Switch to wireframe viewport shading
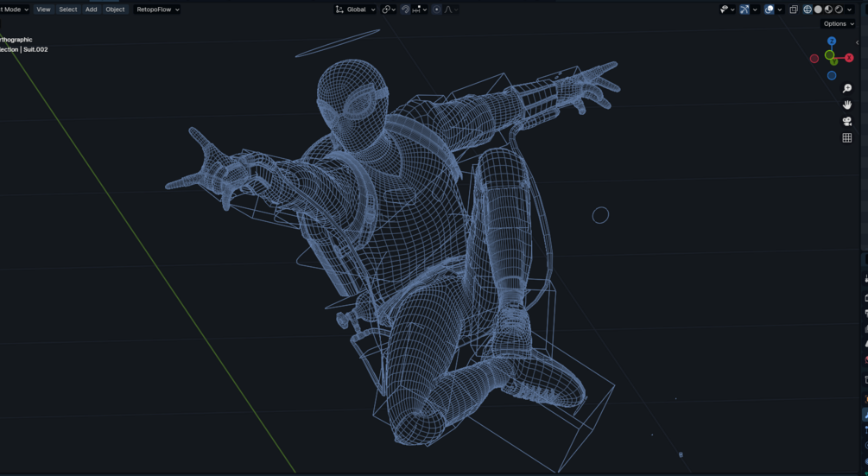 click(x=808, y=10)
